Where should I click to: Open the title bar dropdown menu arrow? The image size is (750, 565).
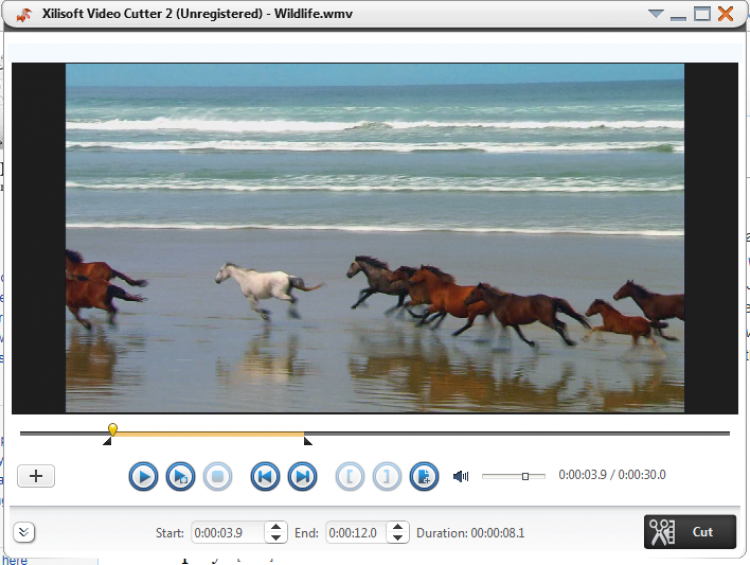[x=655, y=14]
